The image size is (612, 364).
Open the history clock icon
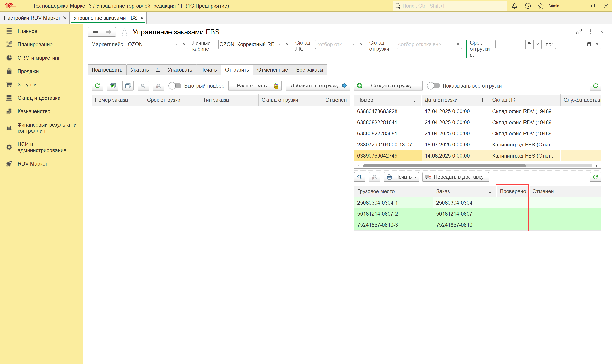click(528, 6)
